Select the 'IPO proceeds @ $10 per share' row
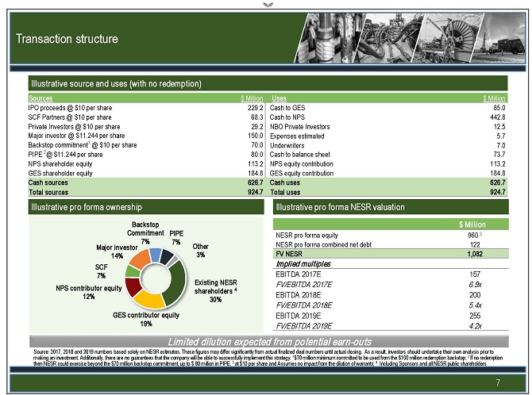Screen dimensions: 532x395 coord(146,108)
